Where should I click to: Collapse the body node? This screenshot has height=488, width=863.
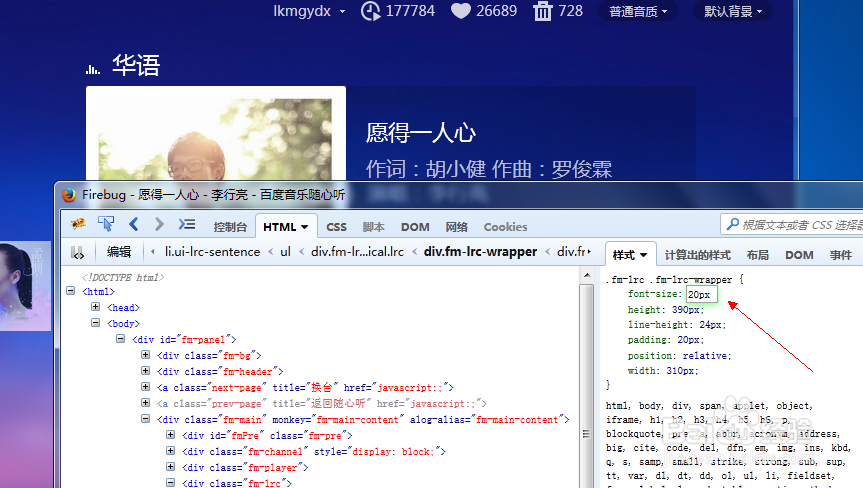[95, 322]
